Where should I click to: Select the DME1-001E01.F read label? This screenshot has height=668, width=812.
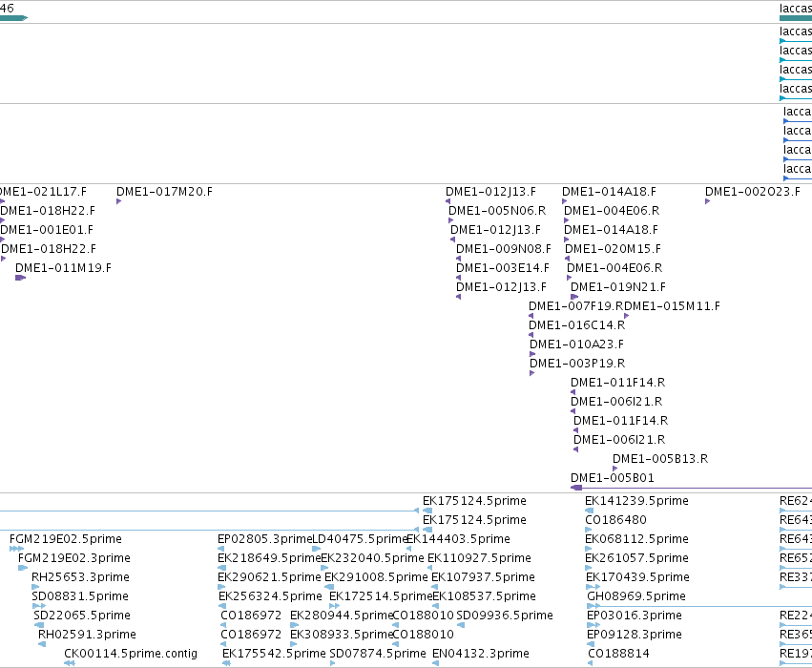pyautogui.click(x=47, y=229)
